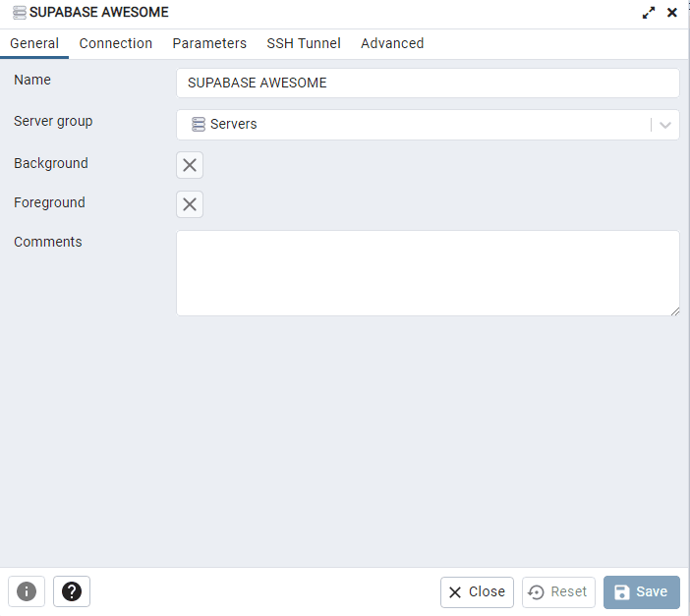Select the General tab
This screenshot has width=690, height=616.
click(x=34, y=43)
